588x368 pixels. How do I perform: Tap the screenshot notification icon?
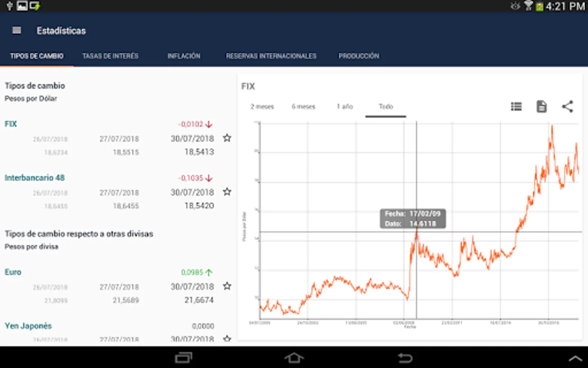pyautogui.click(x=22, y=6)
